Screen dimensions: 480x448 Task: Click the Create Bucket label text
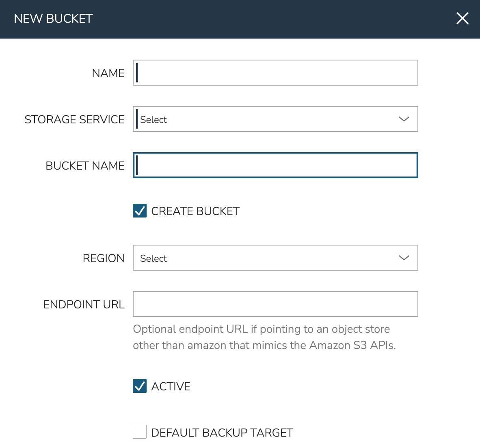pyautogui.click(x=195, y=211)
